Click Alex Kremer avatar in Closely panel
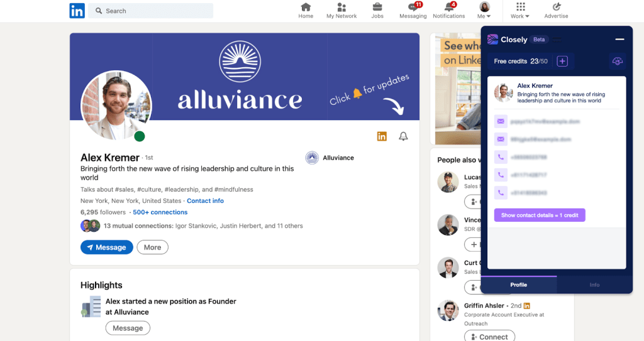Image resolution: width=644 pixels, height=341 pixels. pyautogui.click(x=504, y=93)
